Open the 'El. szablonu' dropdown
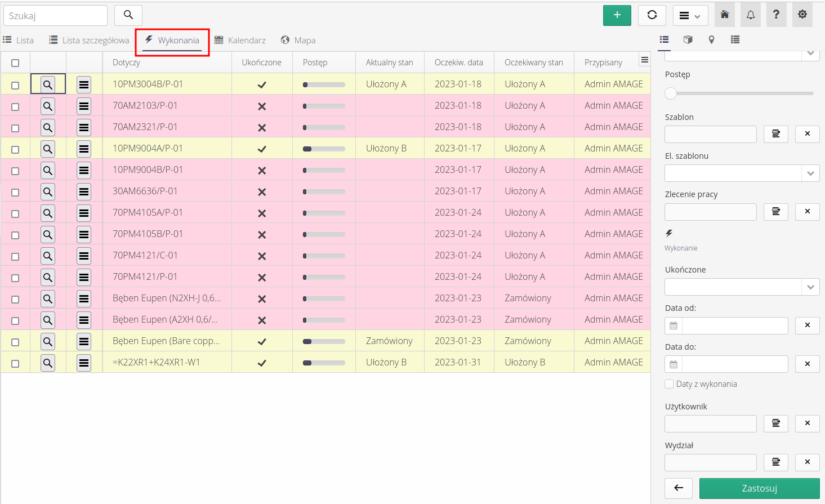825x504 pixels. coord(810,173)
